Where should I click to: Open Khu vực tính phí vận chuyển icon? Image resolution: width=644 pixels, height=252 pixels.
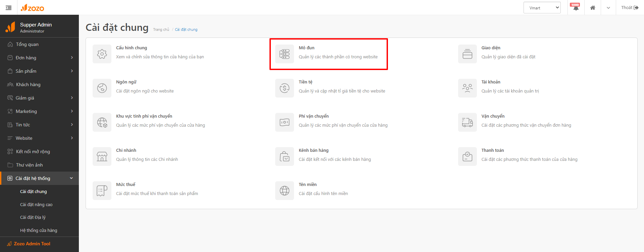(102, 122)
